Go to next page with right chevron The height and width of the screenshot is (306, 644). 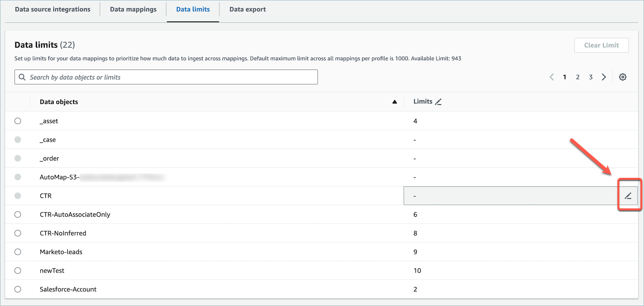[x=604, y=77]
